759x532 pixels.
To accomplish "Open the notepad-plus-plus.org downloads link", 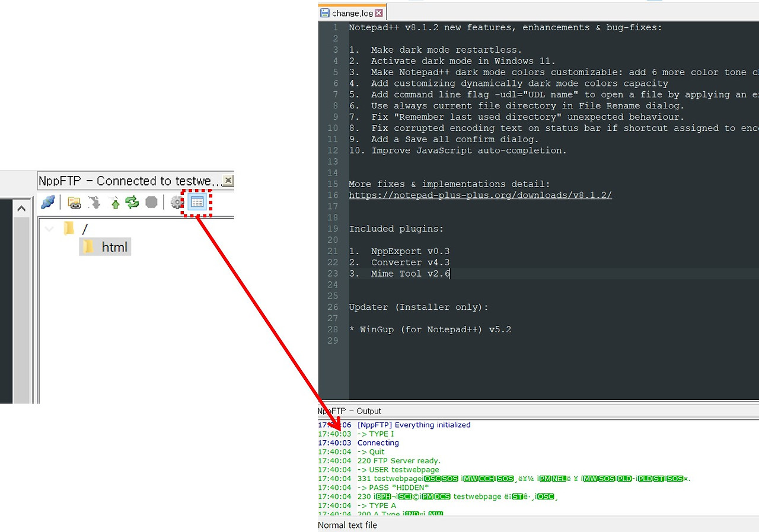I will click(480, 195).
